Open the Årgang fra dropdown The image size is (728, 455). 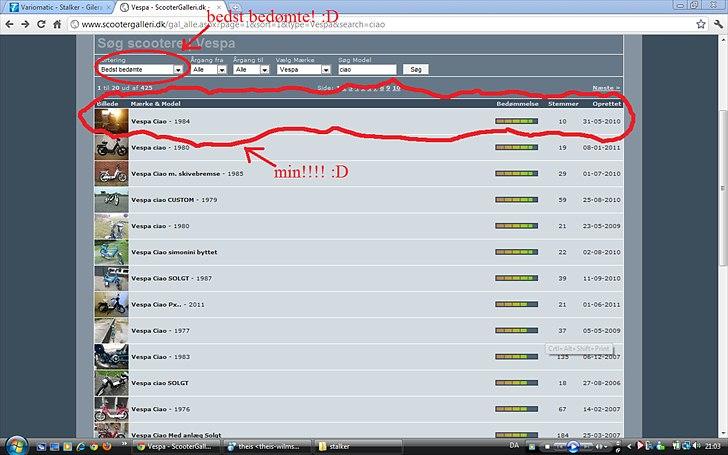pos(207,70)
